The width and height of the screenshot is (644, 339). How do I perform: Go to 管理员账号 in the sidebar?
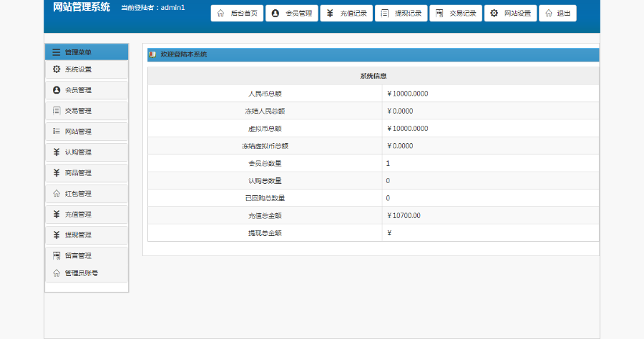click(81, 273)
